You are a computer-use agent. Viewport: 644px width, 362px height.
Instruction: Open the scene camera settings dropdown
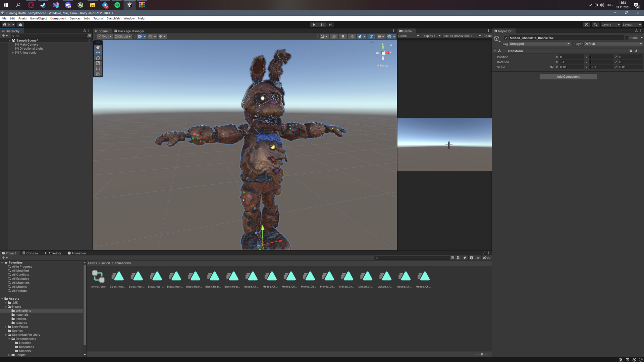click(380, 37)
